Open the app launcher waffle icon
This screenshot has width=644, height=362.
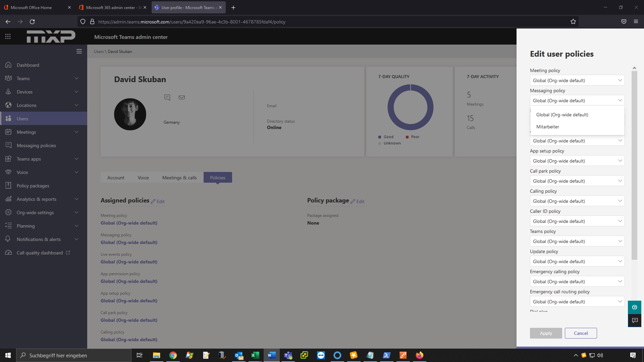point(8,37)
